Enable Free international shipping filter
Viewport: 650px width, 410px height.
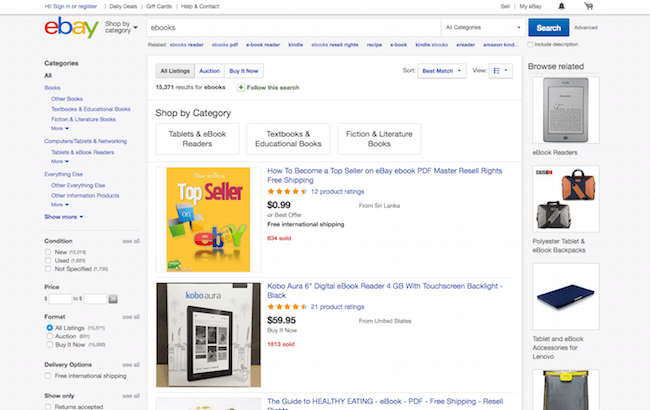pyautogui.click(x=48, y=376)
